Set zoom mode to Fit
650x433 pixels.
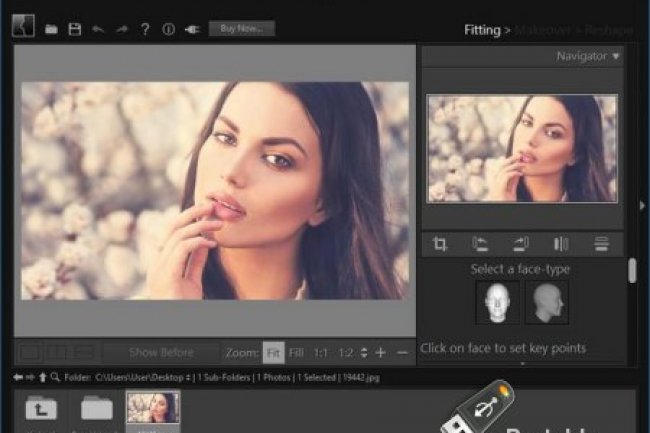coord(273,353)
